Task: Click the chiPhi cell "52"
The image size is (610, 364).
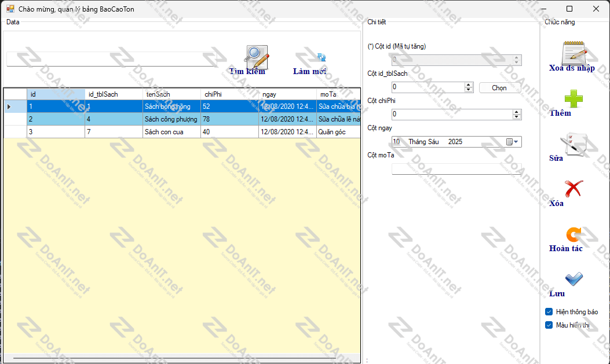Action: point(230,106)
